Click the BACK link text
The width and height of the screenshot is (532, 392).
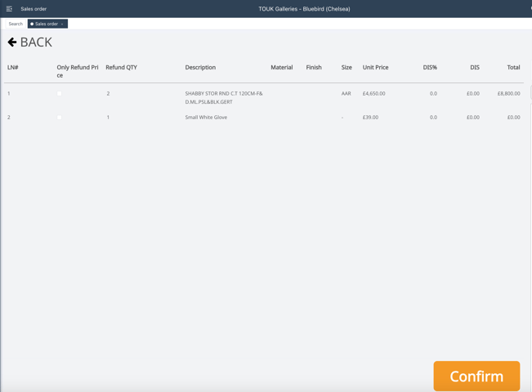pyautogui.click(x=36, y=42)
